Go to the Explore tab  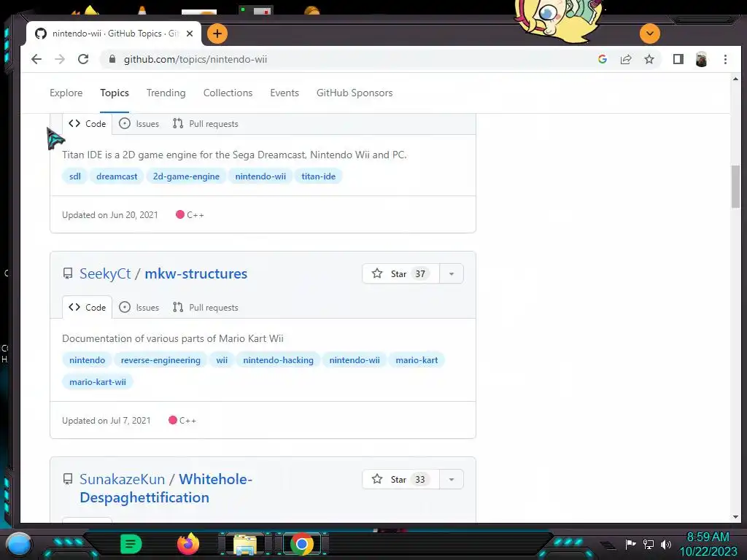pos(66,93)
